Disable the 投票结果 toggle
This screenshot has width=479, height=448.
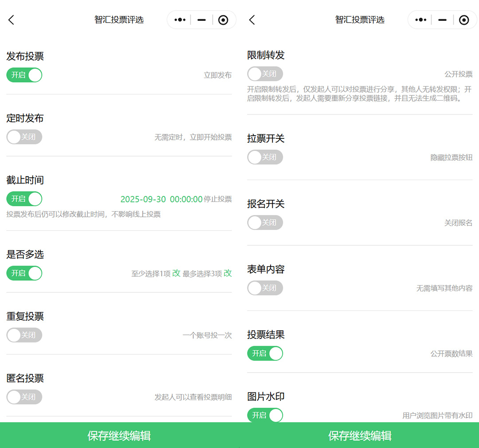[x=265, y=354]
